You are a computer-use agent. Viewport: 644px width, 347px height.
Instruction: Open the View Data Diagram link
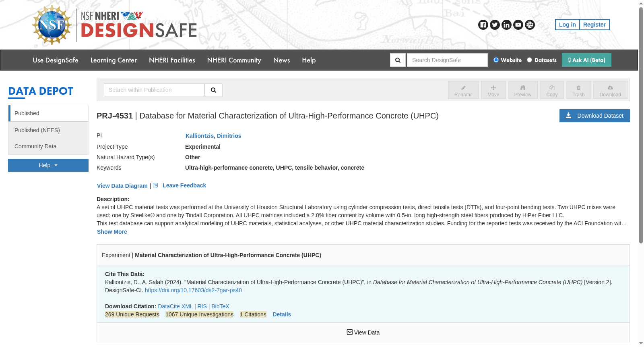122,186
